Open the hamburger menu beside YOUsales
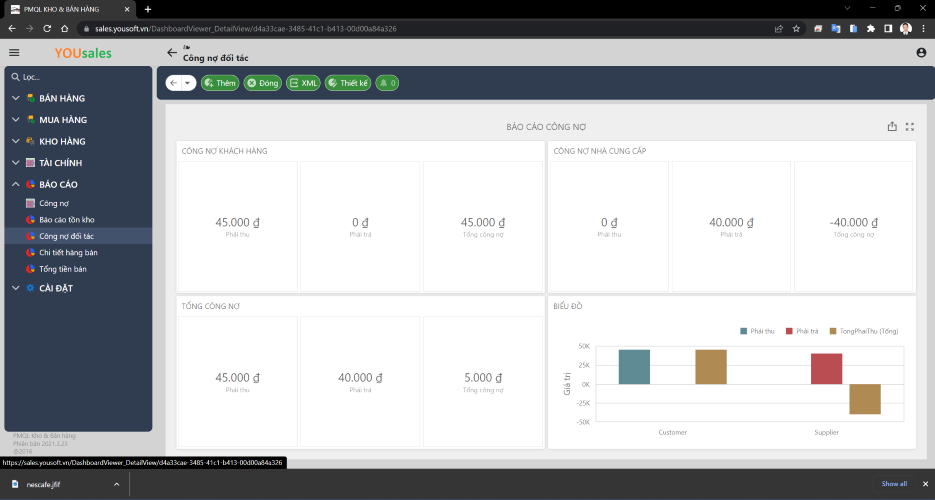The image size is (935, 500). (14, 52)
